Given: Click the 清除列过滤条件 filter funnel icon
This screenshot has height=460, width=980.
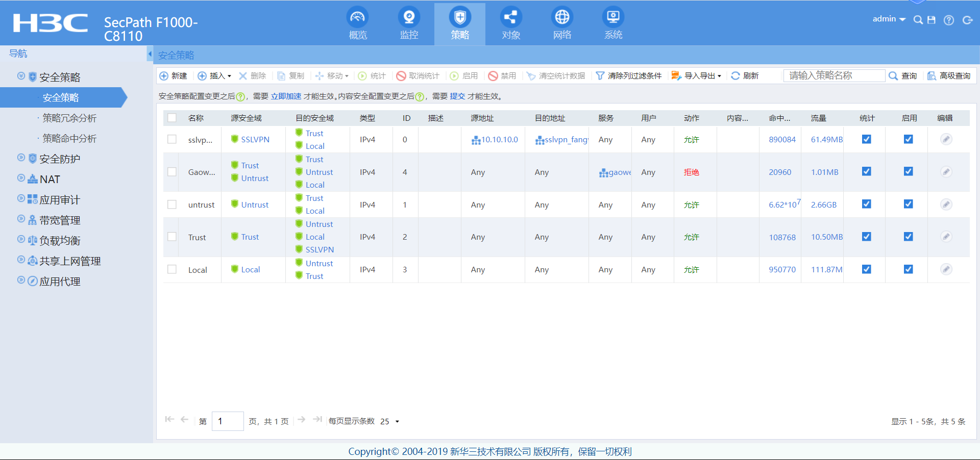Looking at the screenshot, I should tap(600, 76).
